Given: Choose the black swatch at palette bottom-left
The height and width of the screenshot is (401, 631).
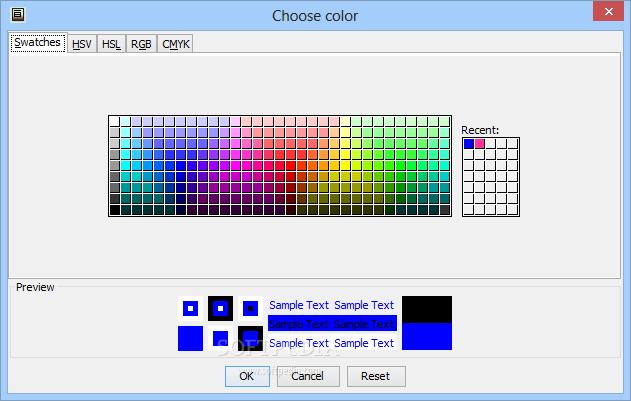Looking at the screenshot, I should (115, 209).
